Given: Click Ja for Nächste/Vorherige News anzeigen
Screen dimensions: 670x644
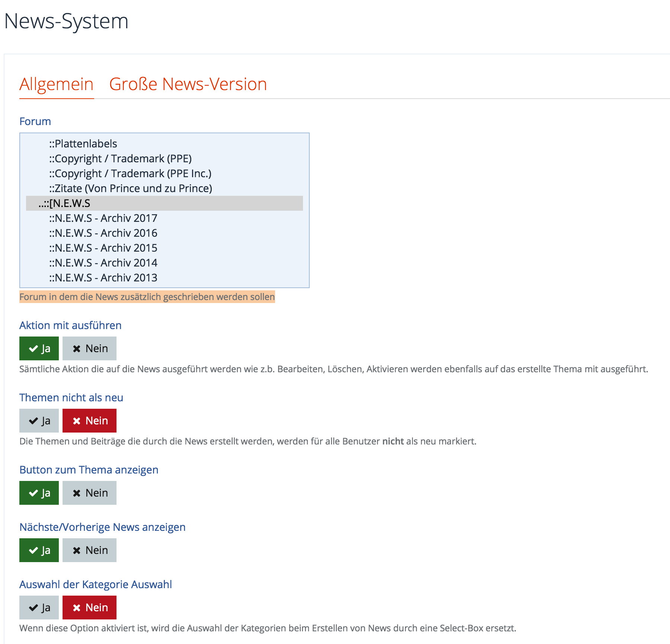Looking at the screenshot, I should 39,550.
